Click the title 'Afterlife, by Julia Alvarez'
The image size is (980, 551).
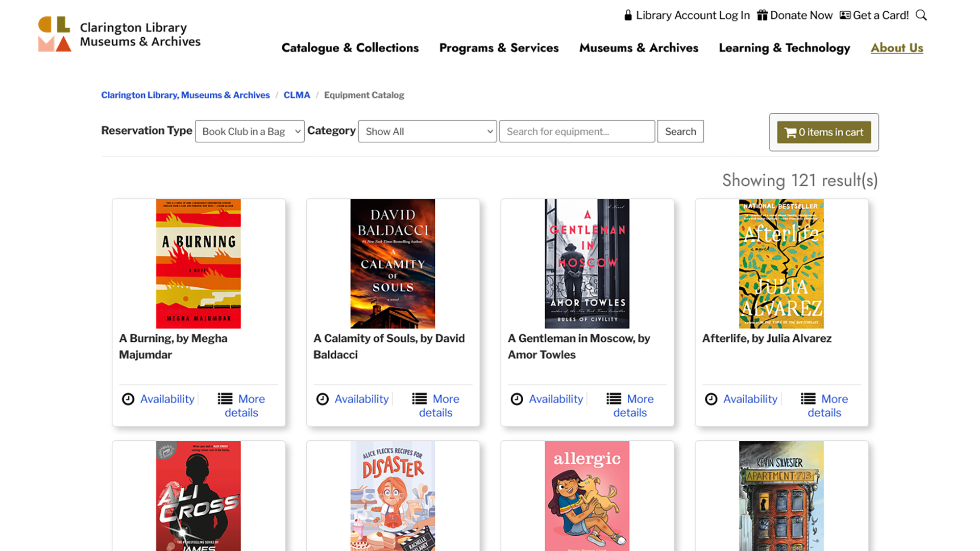click(x=767, y=339)
